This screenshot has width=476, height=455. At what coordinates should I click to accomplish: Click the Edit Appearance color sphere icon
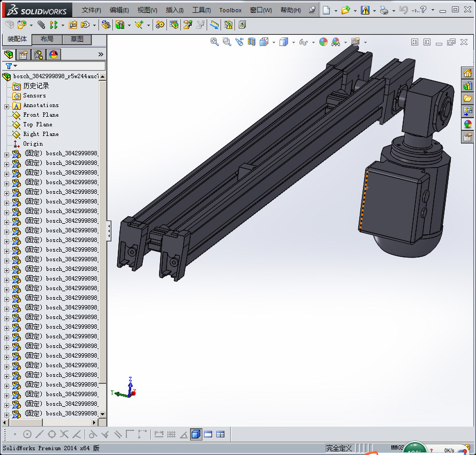pos(323,42)
